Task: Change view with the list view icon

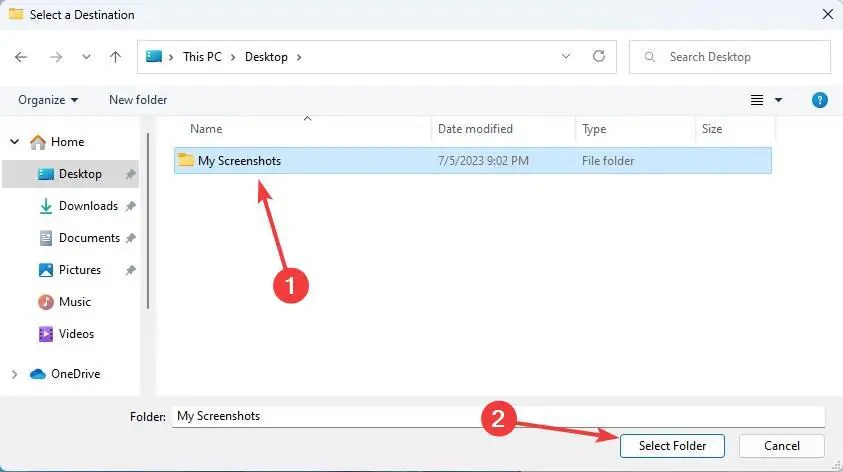Action: [757, 100]
